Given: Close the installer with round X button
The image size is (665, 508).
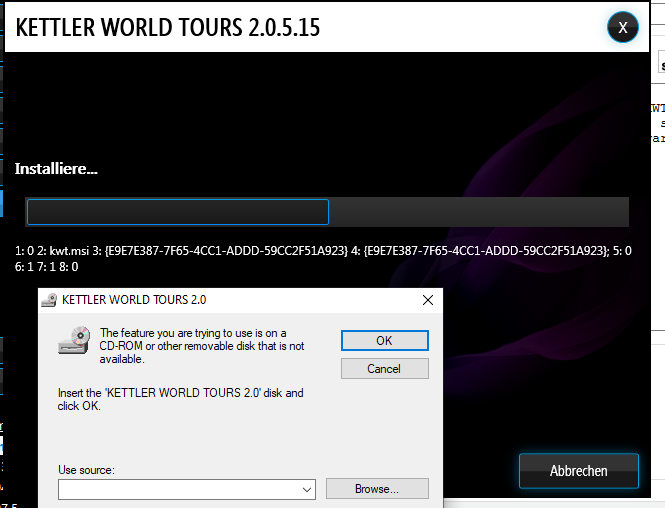Looking at the screenshot, I should coord(623,28).
